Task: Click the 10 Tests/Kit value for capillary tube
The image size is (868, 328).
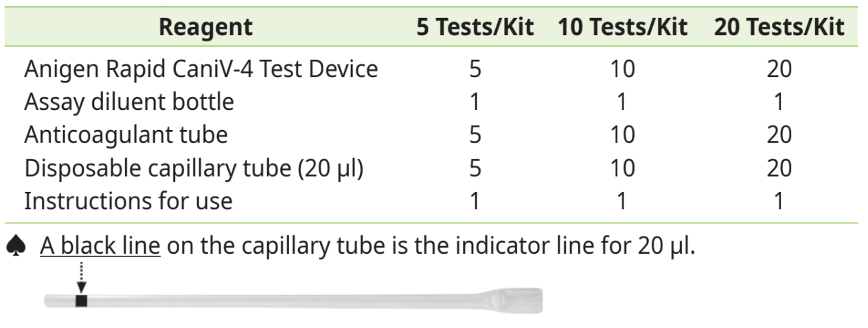Action: (622, 168)
